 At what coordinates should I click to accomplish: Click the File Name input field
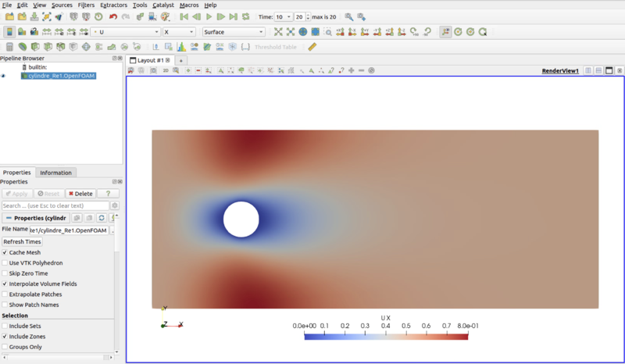pos(69,230)
